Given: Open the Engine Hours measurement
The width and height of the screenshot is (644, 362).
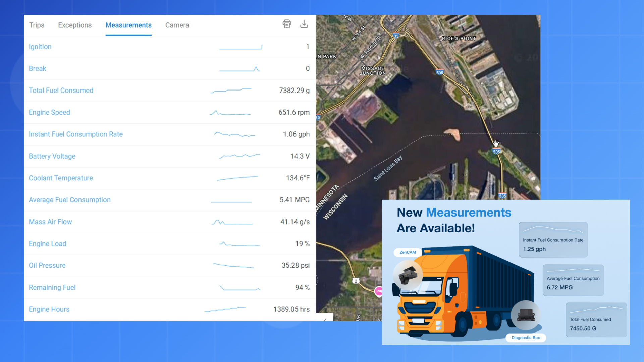Looking at the screenshot, I should (49, 309).
